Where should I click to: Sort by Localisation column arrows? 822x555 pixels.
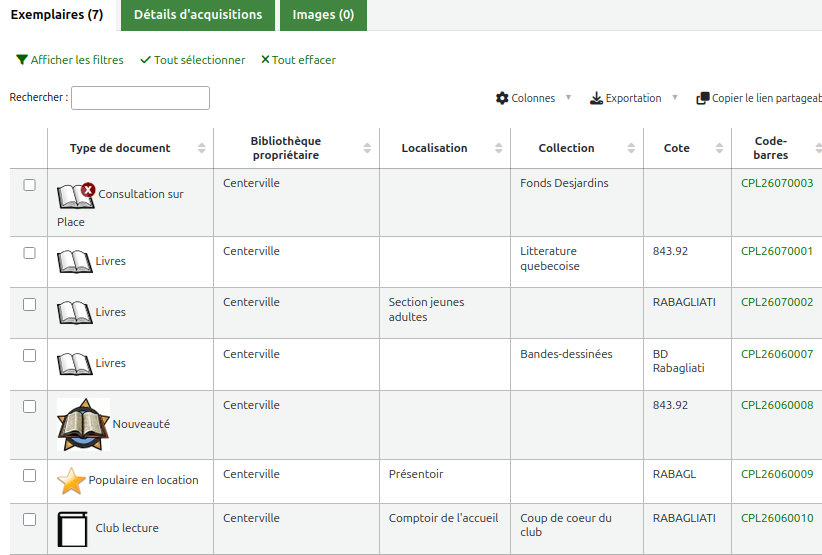coord(499,148)
